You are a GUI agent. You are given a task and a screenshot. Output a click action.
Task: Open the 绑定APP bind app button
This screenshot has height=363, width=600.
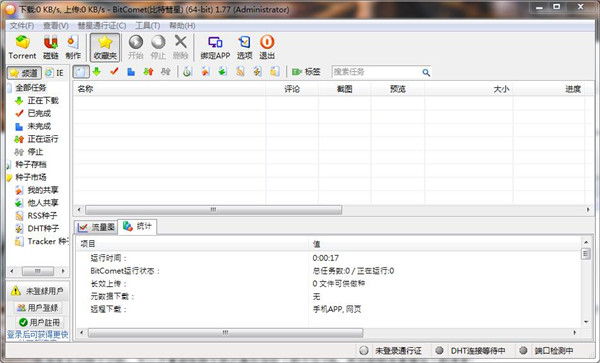(x=215, y=47)
